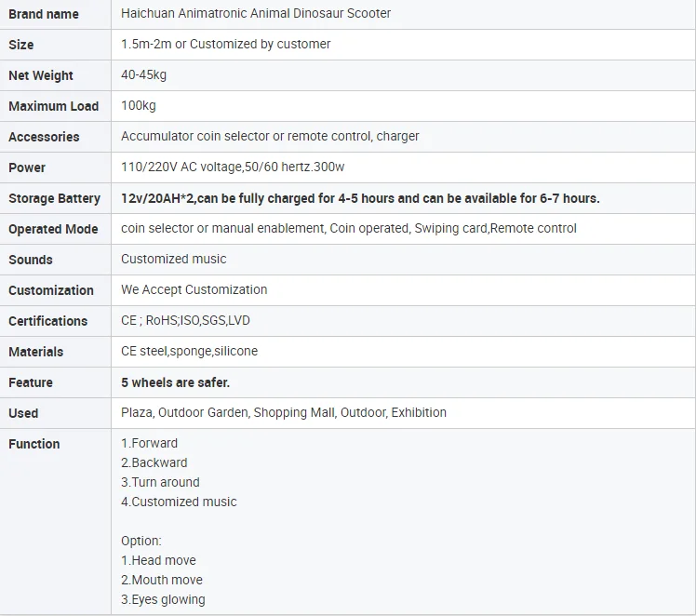Click the 'coin selector or manual enablement' value

click(348, 228)
